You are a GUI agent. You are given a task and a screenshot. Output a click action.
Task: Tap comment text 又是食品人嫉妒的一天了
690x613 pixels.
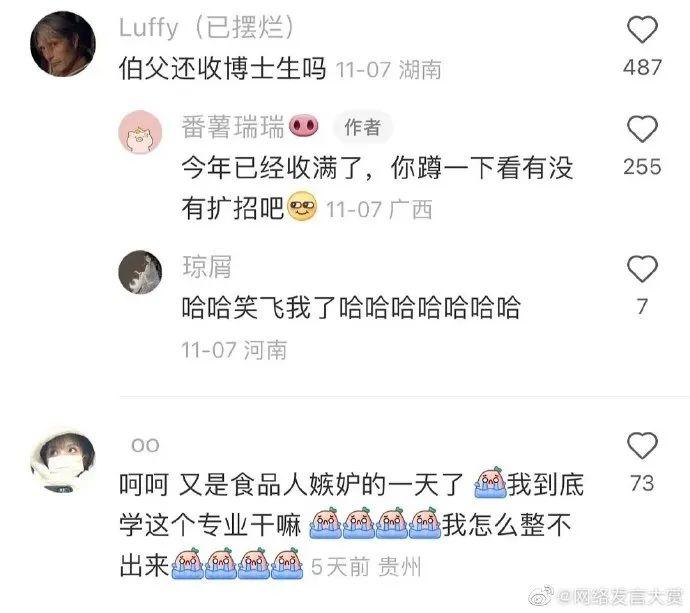321,485
